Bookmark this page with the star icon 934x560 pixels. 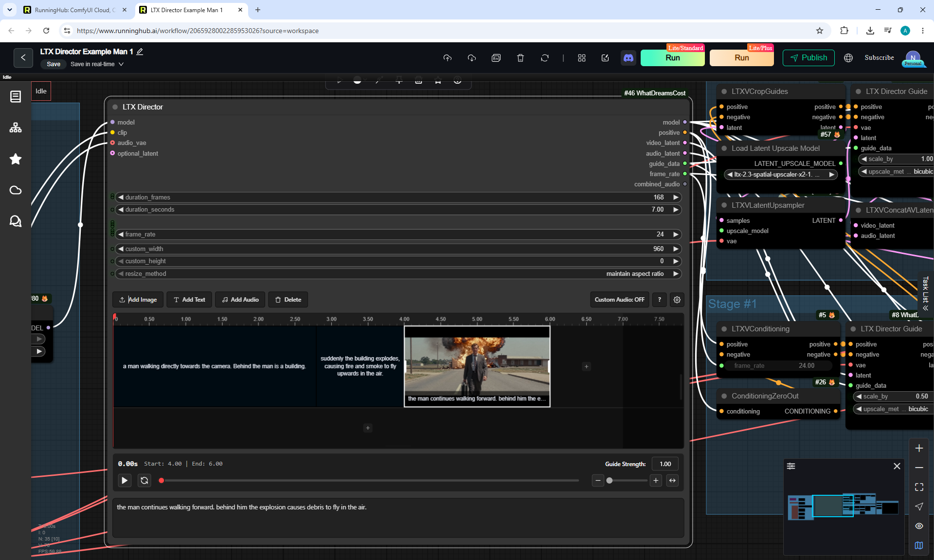(820, 31)
